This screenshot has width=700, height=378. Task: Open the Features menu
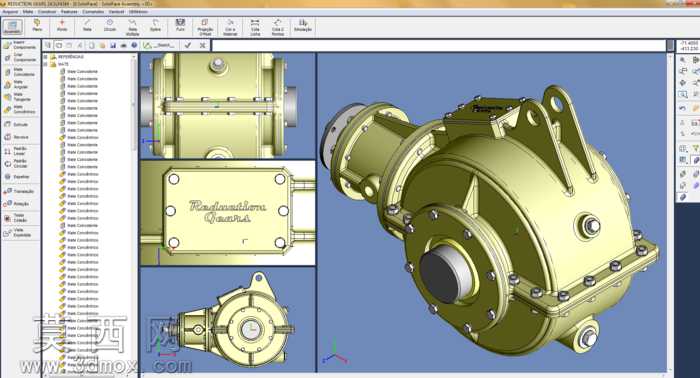[x=69, y=12]
